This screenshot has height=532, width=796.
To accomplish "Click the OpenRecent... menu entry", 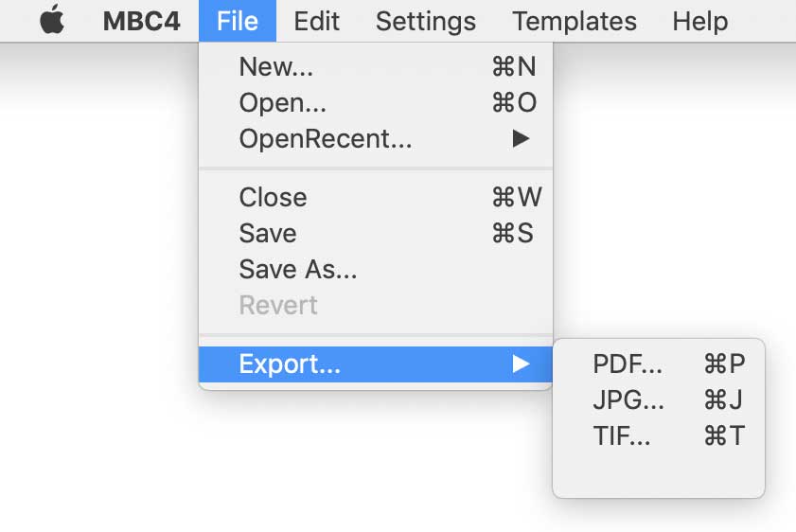I will pos(326,139).
